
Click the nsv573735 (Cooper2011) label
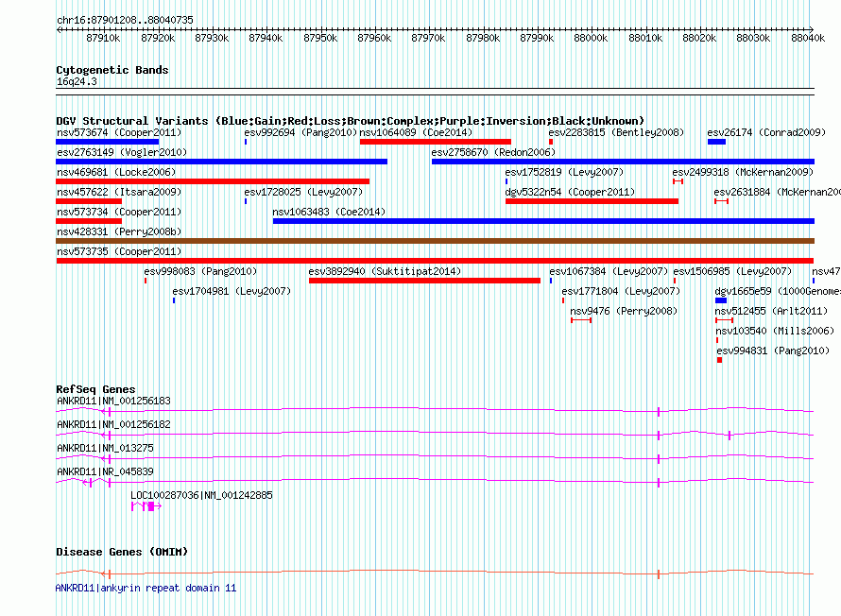tap(119, 251)
